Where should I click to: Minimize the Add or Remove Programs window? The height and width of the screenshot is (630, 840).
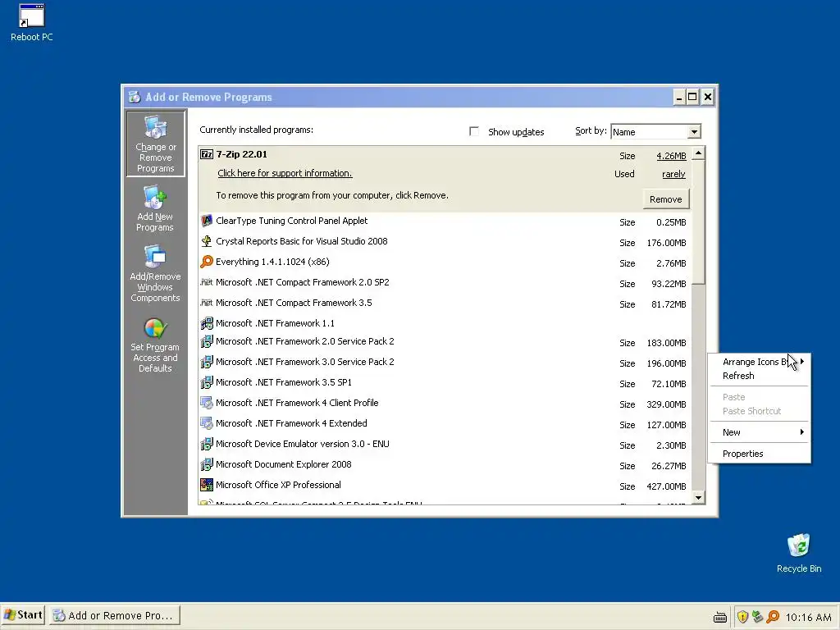pos(679,97)
